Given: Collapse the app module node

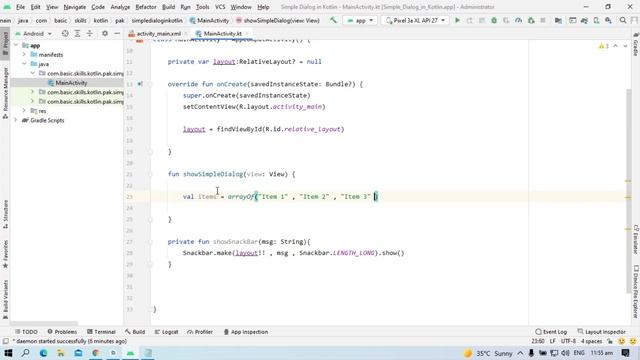Looking at the screenshot, I should pyautogui.click(x=16, y=45).
